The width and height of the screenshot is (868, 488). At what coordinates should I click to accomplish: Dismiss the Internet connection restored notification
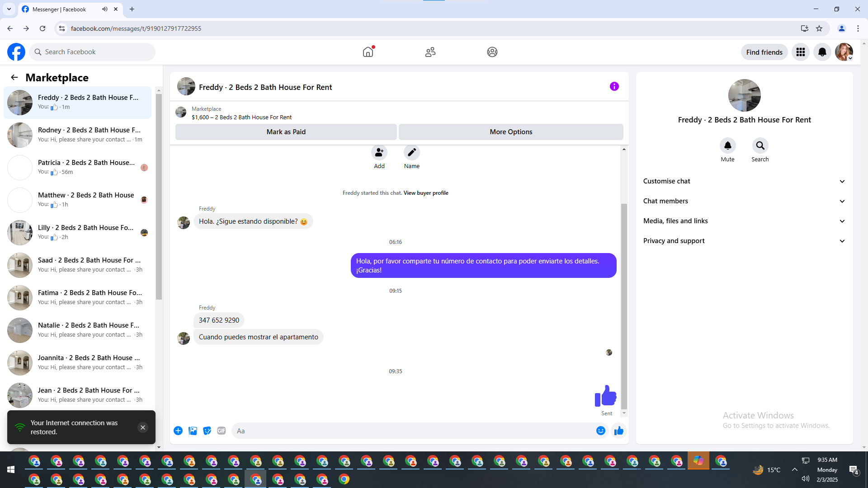click(143, 427)
